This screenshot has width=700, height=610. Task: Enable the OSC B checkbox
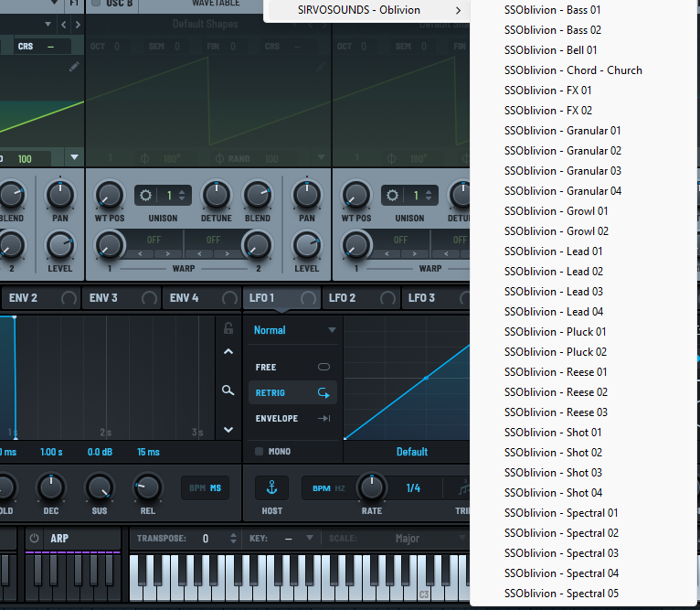[96, 3]
